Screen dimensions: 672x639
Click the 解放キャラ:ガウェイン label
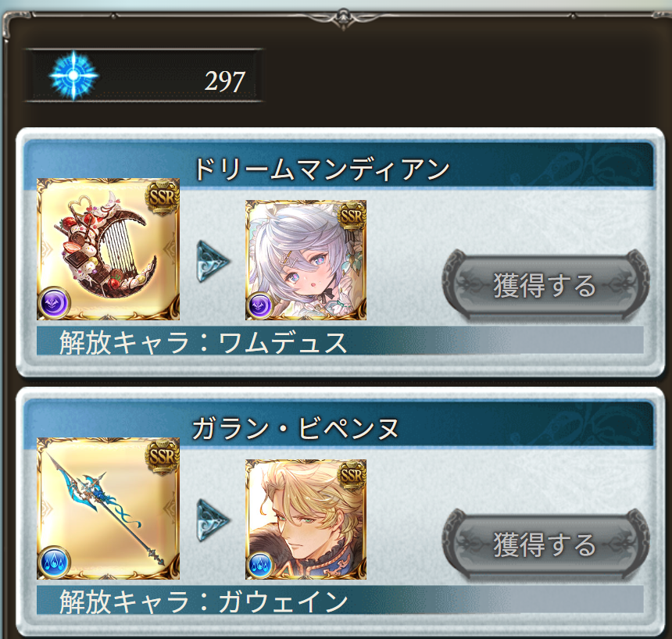point(203,602)
